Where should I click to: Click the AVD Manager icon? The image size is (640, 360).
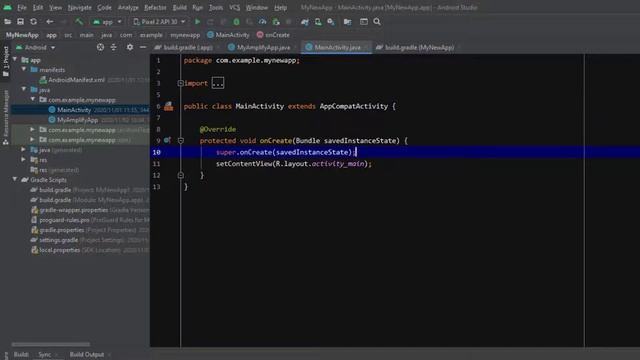click(318, 22)
